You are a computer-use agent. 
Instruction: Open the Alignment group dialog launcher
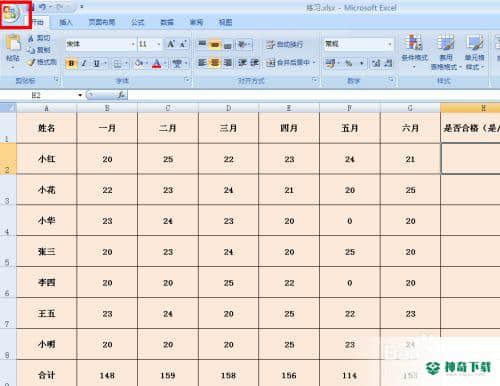pyautogui.click(x=315, y=80)
